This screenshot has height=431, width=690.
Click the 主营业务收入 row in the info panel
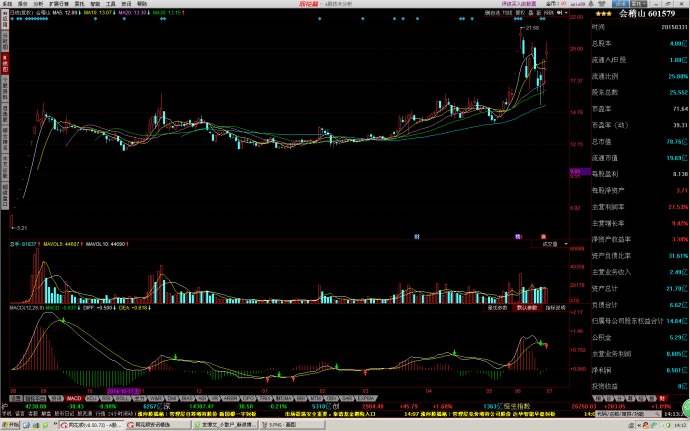point(640,272)
